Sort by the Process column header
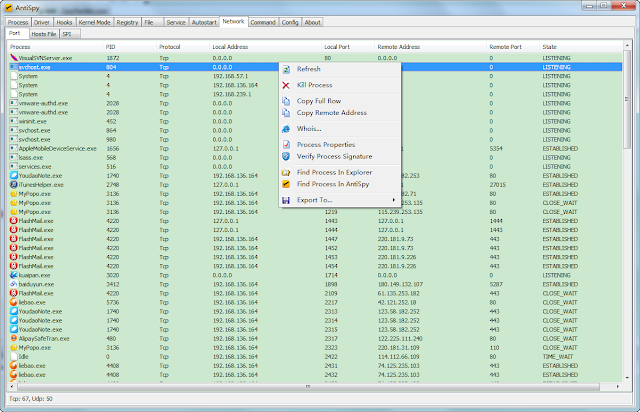640x412 pixels. (55, 47)
